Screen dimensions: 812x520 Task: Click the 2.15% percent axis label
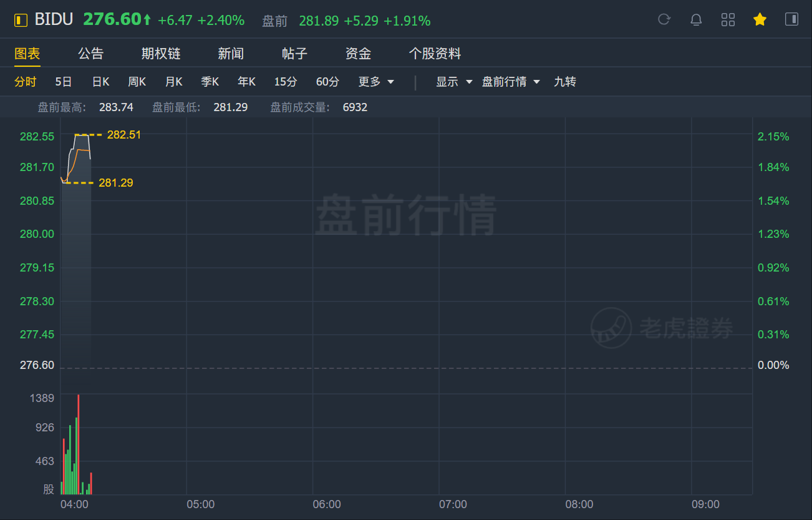tap(773, 137)
